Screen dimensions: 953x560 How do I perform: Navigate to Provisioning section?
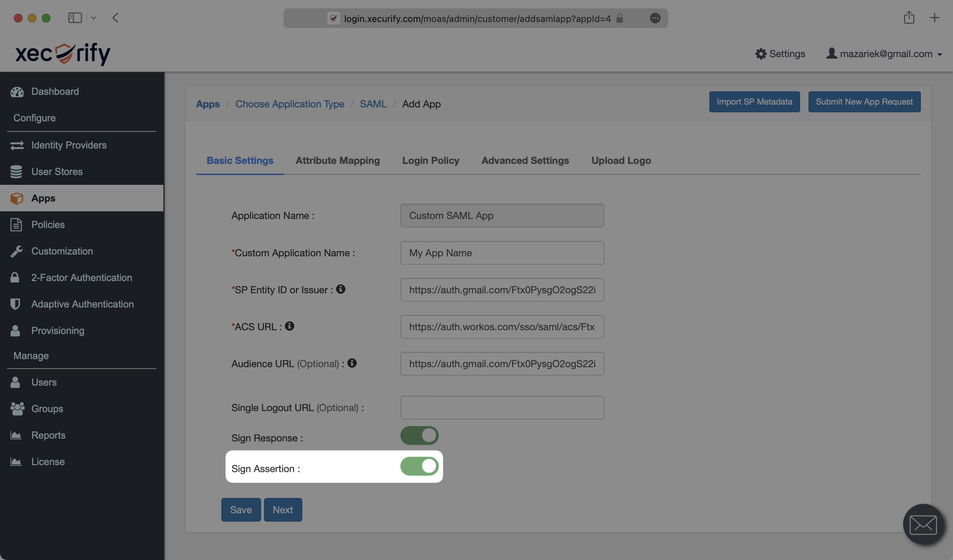(x=57, y=330)
